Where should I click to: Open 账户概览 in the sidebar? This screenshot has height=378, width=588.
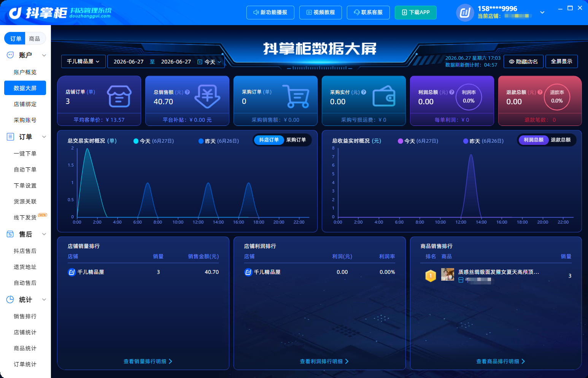[25, 72]
